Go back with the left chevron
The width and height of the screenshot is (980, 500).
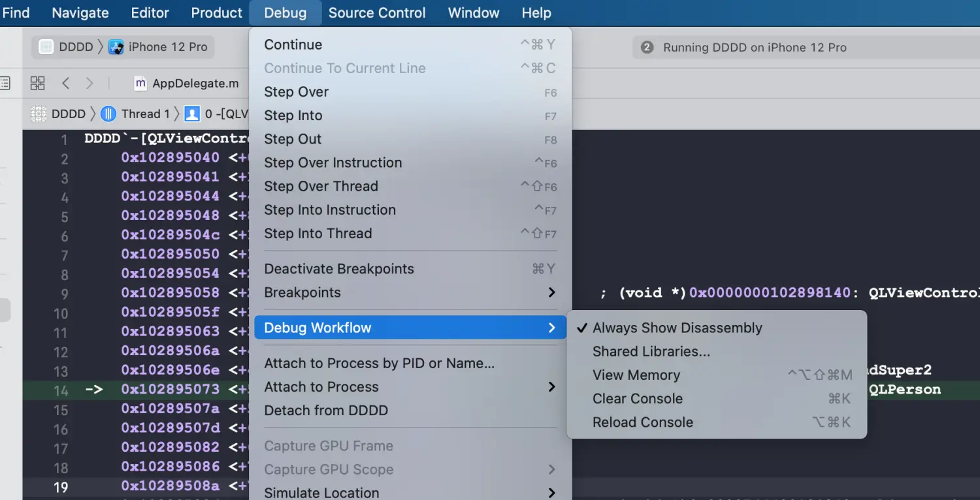pos(65,83)
